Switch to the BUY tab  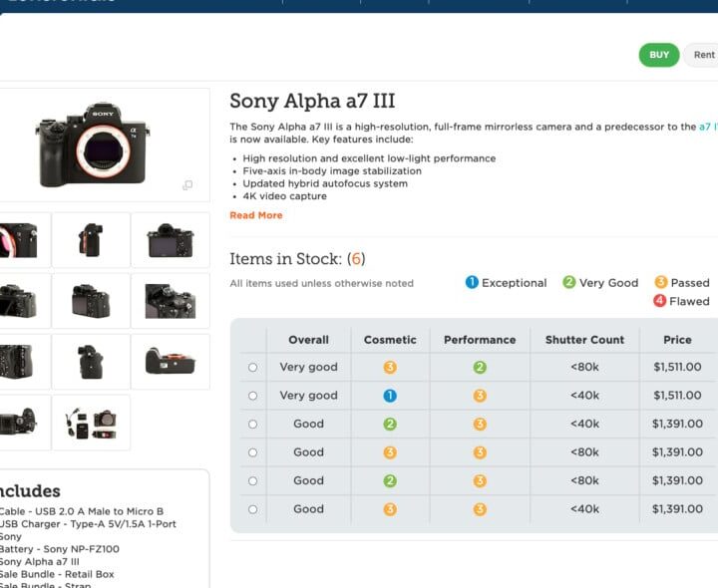click(x=659, y=55)
